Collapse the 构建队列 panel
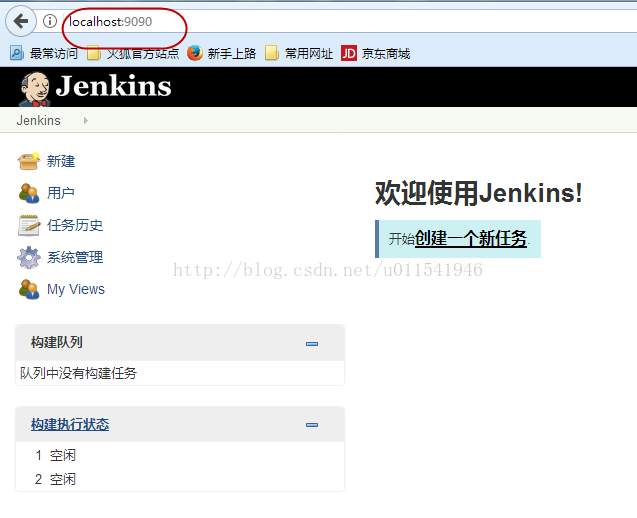 pos(312,344)
